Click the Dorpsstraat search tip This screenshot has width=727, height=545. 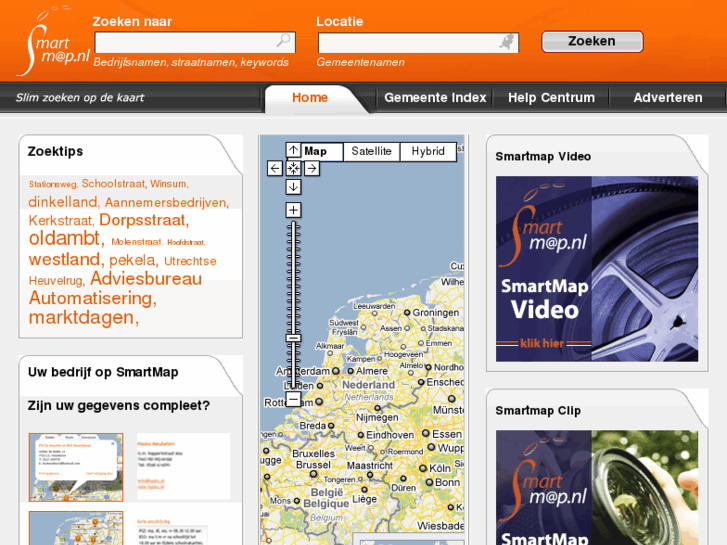[144, 220]
